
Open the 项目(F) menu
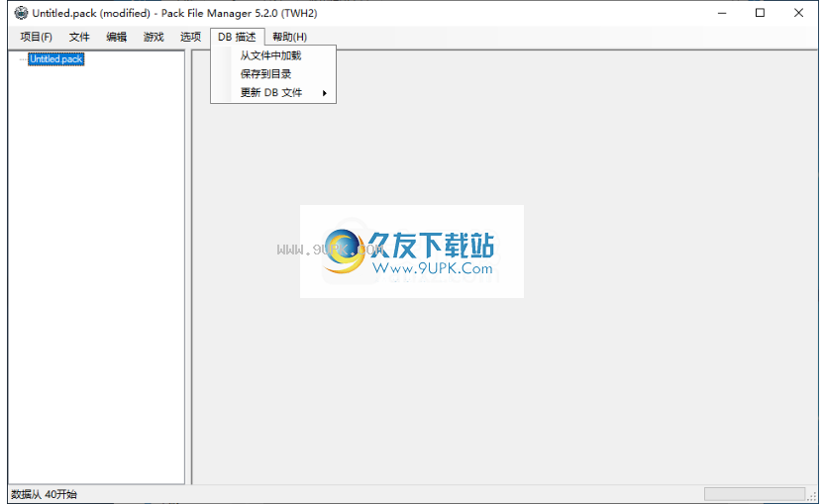pyautogui.click(x=36, y=37)
